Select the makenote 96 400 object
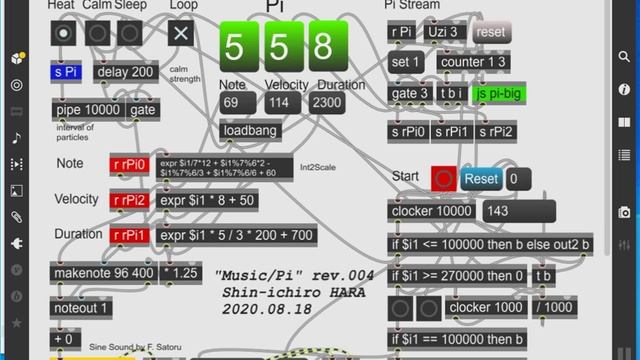This screenshot has width=640, height=360. coord(104,273)
